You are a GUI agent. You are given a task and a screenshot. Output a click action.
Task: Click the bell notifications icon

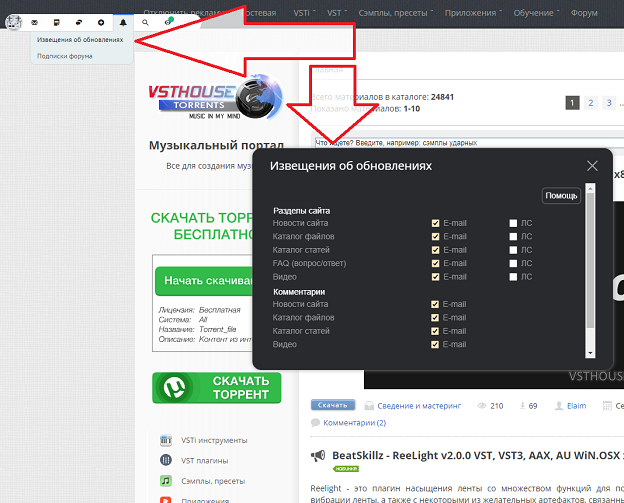pyautogui.click(x=123, y=23)
